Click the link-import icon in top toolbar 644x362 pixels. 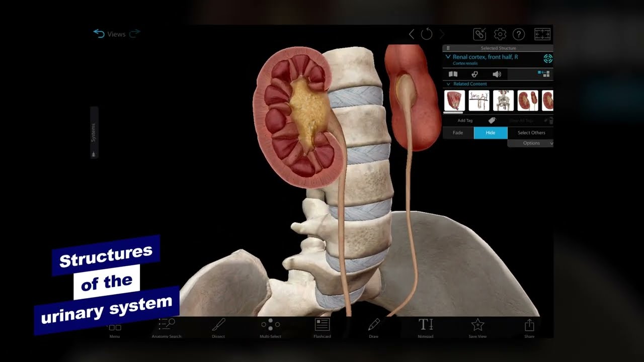(x=480, y=34)
